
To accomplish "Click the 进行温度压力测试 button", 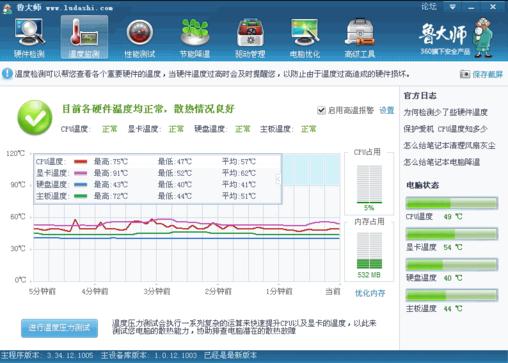I will (59, 328).
